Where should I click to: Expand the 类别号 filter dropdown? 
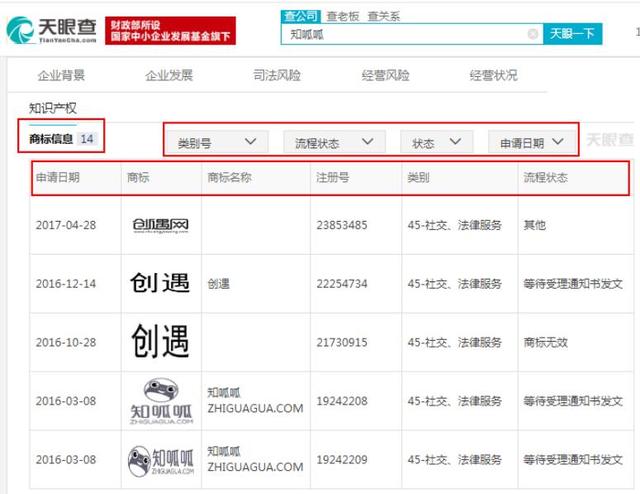[217, 142]
